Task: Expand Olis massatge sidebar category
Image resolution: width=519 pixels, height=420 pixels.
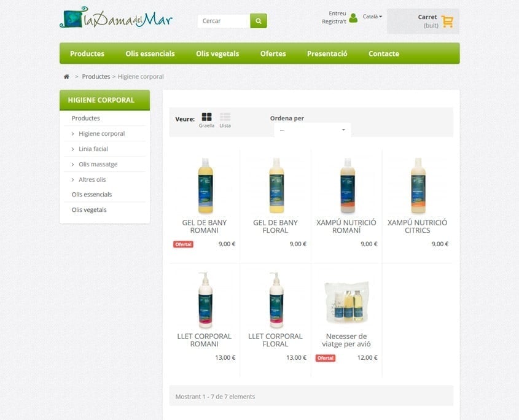Action: 98,164
